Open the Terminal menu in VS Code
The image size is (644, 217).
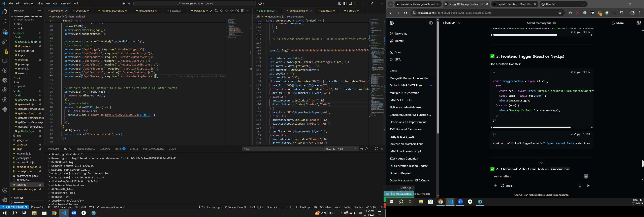point(65,3)
